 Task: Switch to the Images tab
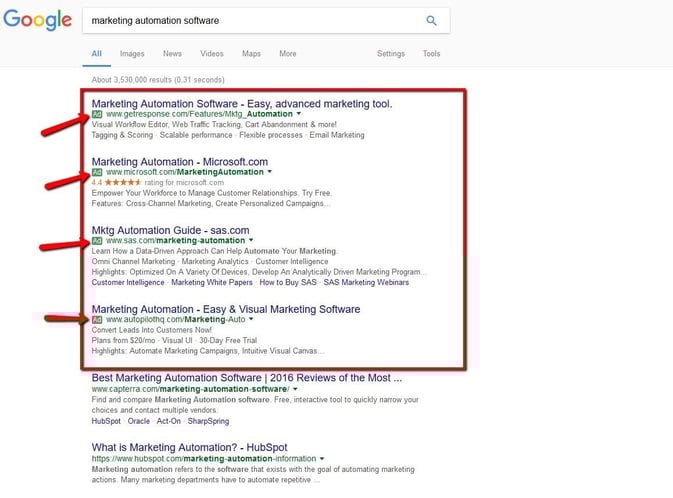click(x=132, y=54)
